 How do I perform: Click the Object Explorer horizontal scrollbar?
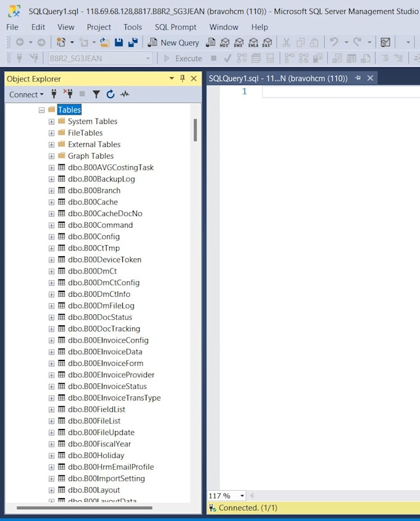[x=84, y=507]
